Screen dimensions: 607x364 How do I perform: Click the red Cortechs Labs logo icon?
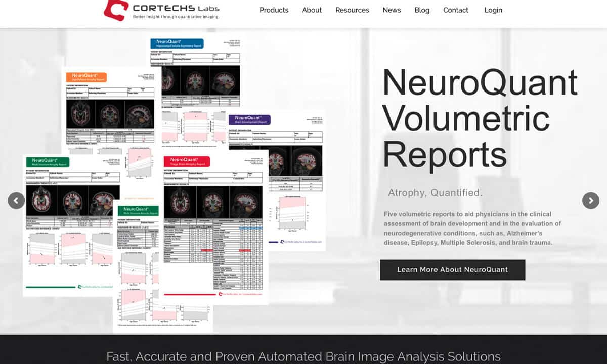116,10
